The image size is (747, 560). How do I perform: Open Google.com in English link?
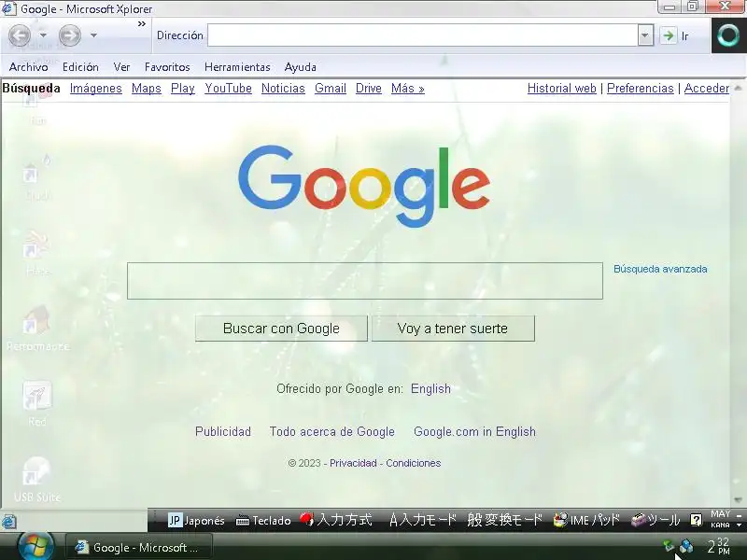tap(474, 431)
